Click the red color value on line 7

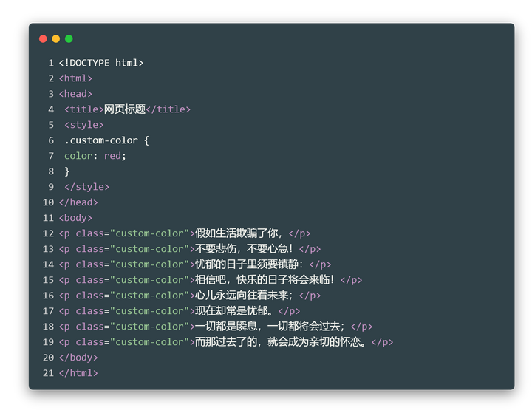point(112,156)
